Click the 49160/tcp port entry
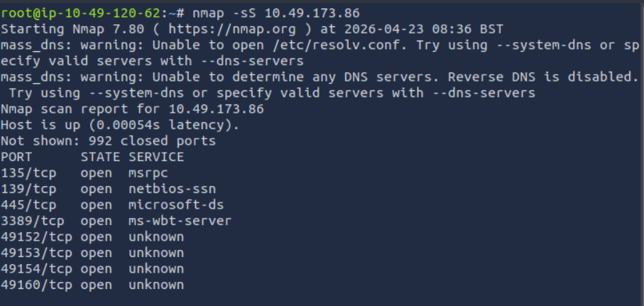Screen dimensions: 644x306 point(36,285)
